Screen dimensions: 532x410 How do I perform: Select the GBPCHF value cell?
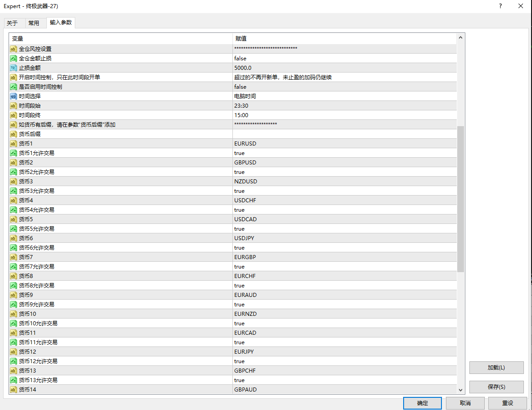(345, 371)
